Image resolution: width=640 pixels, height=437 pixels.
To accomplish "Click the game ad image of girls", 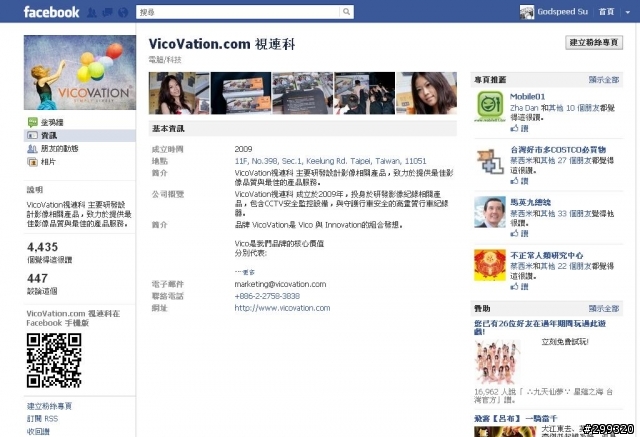I will [x=498, y=362].
